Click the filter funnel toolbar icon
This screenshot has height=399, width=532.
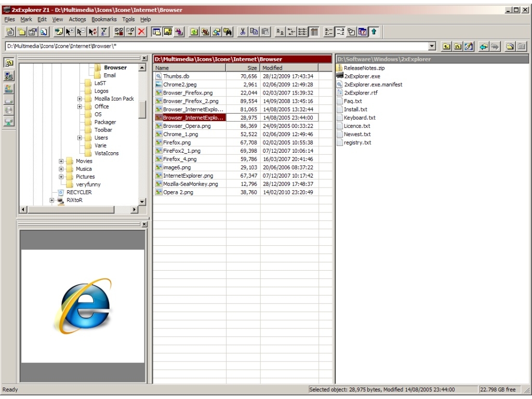104,32
